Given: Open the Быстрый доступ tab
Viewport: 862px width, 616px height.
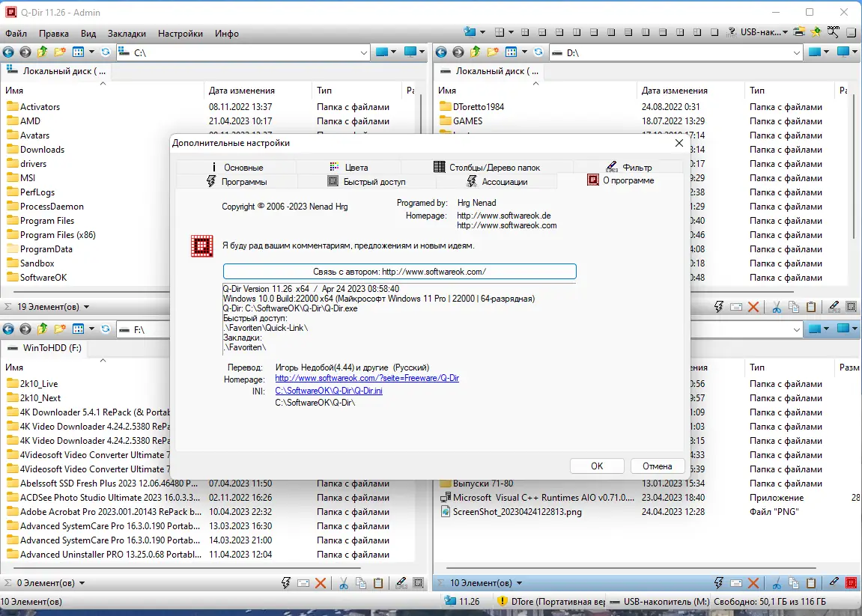Looking at the screenshot, I should pos(366,181).
